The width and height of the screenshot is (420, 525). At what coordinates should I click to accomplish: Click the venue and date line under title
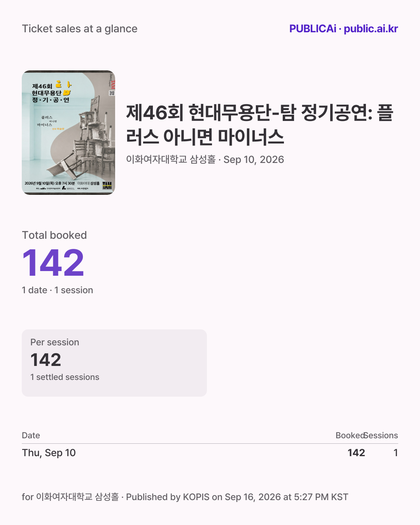pos(205,159)
